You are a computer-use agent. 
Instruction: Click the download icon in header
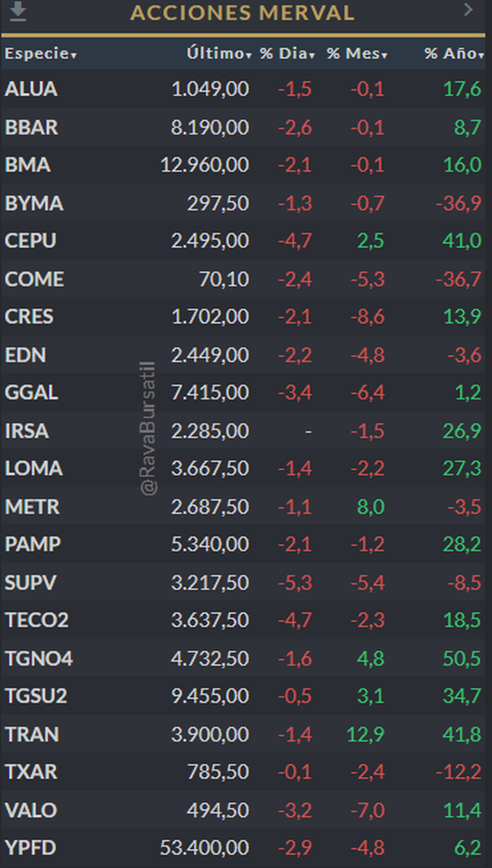pos(18,11)
